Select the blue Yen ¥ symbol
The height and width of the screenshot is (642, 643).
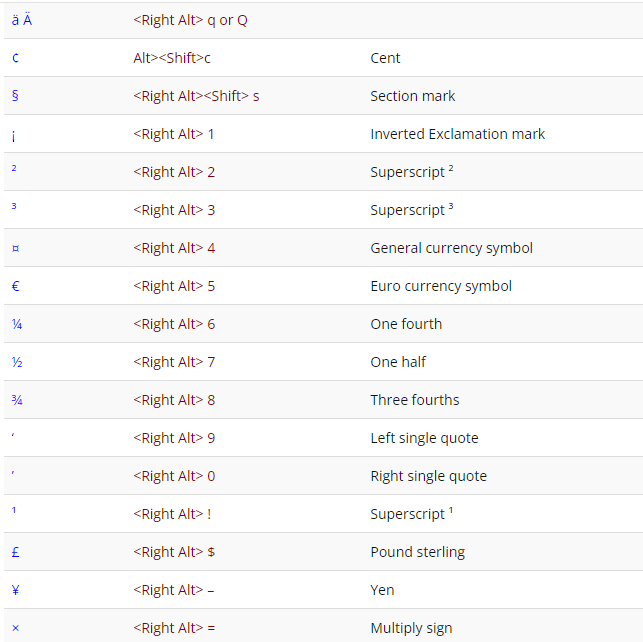pos(15,590)
